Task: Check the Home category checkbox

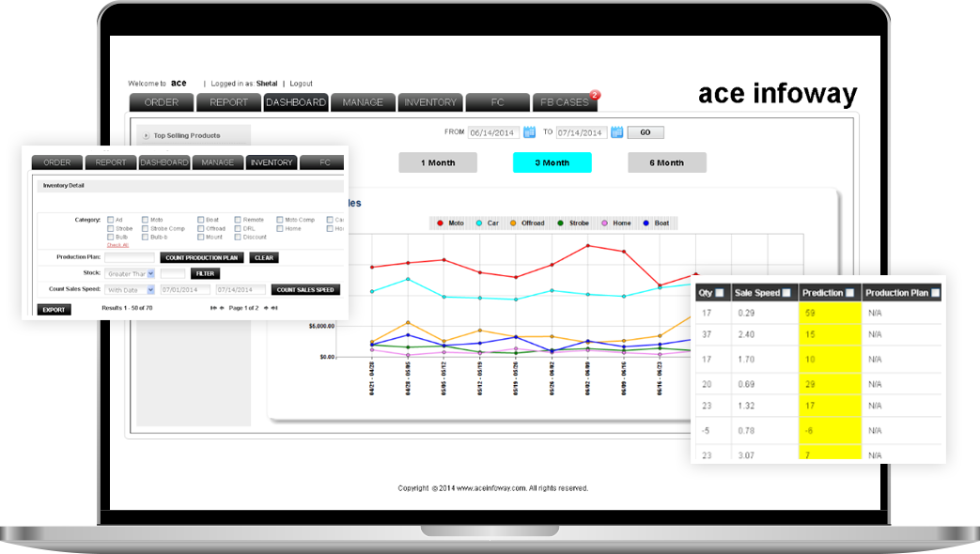Action: (x=280, y=228)
